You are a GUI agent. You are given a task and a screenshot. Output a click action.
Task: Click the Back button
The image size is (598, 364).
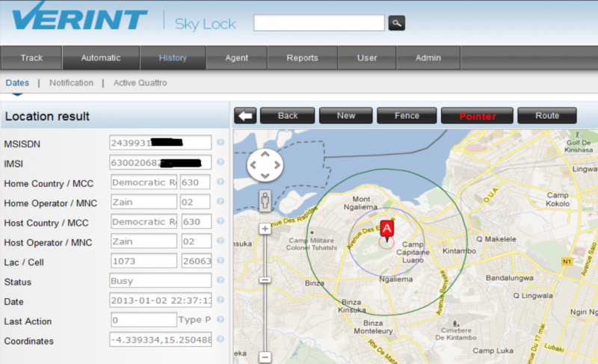click(288, 116)
